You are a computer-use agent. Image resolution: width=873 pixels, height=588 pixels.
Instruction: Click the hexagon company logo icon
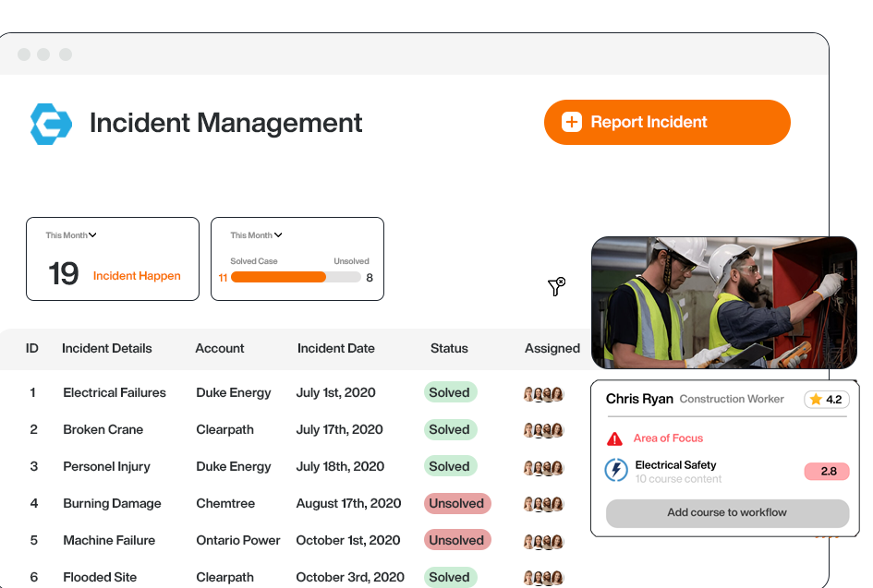pos(51,124)
